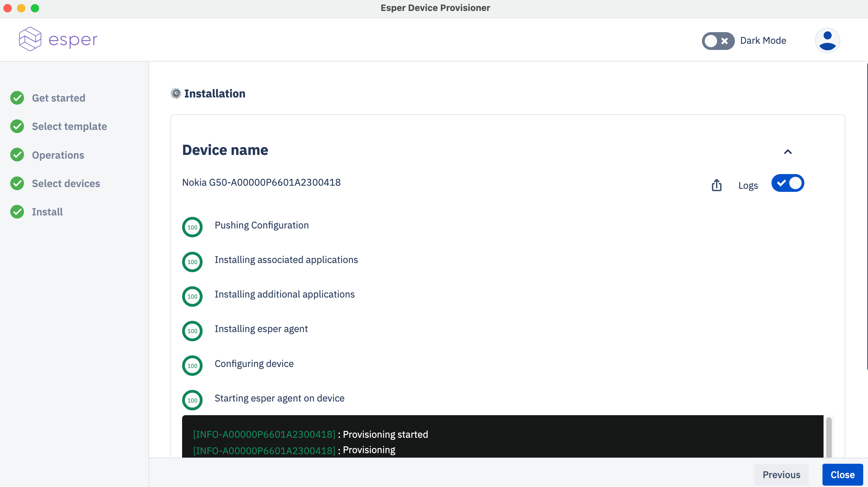Click Installing esper agent text
This screenshot has width=868, height=487.
click(261, 329)
